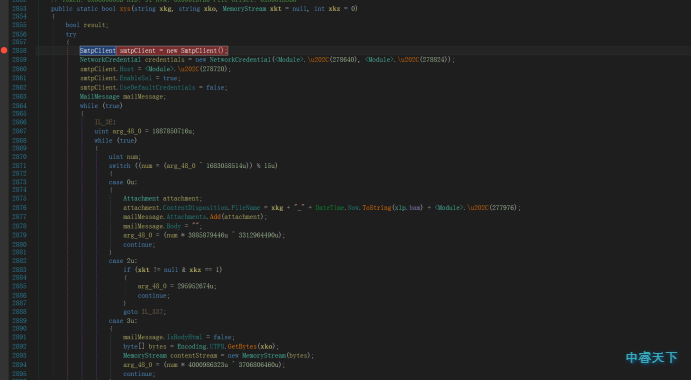Click the \u202C(278824) call on line 2859
The height and width of the screenshot is (380, 692).
click(424, 60)
